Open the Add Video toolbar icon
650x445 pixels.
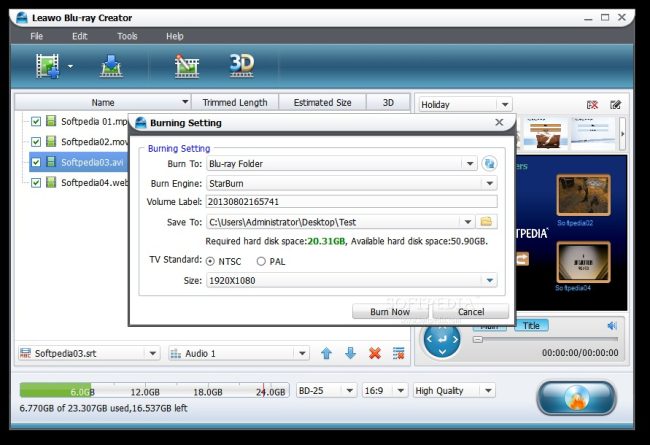[x=47, y=66]
